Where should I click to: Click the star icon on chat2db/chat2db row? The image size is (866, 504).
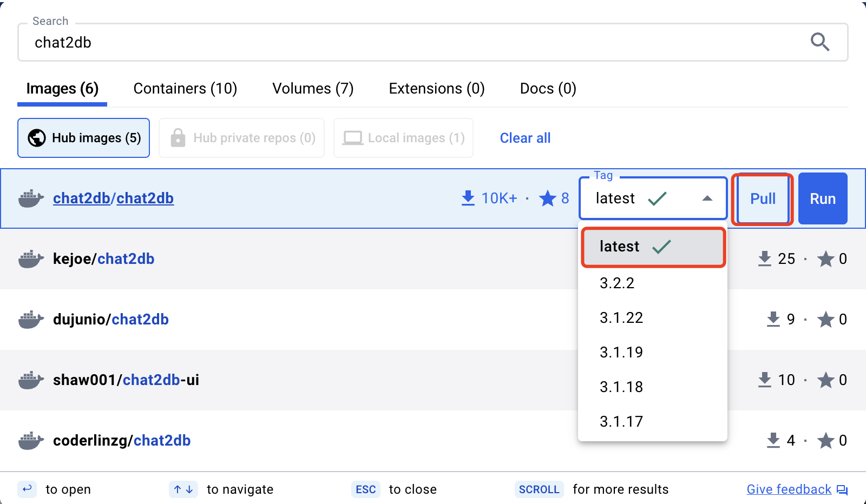pos(547,198)
